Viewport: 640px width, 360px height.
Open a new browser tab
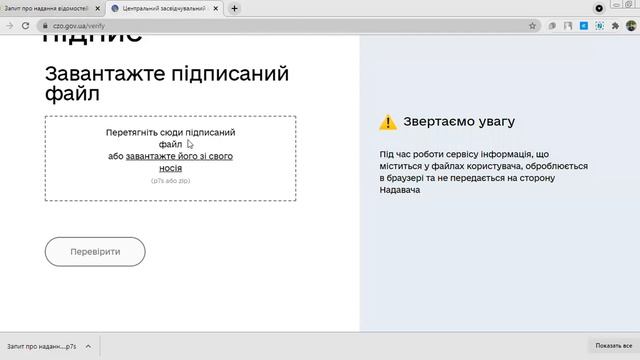click(x=234, y=8)
